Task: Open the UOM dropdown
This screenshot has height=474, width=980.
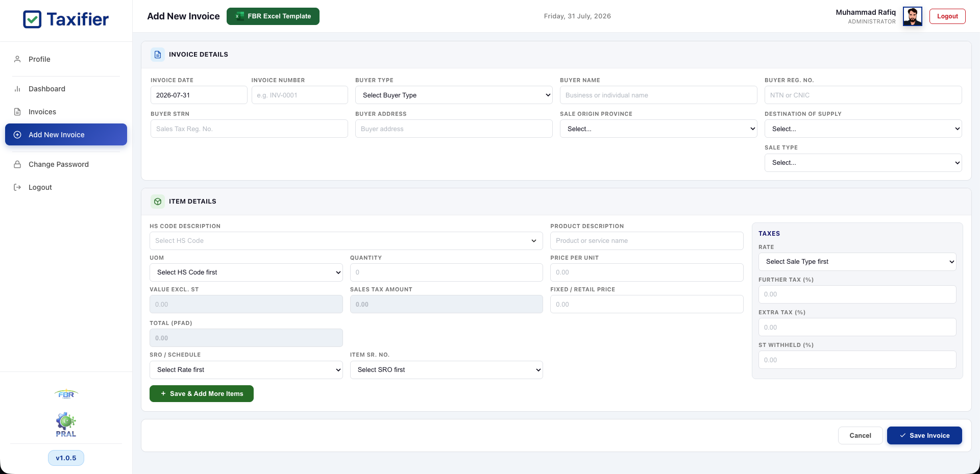Action: tap(246, 272)
